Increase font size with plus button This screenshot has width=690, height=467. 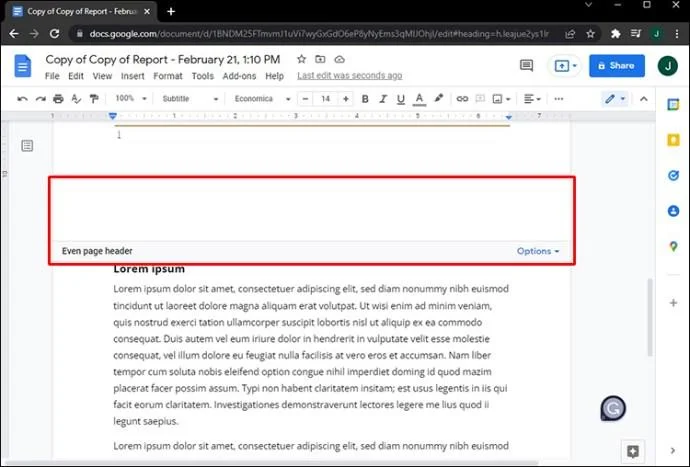pyautogui.click(x=346, y=99)
